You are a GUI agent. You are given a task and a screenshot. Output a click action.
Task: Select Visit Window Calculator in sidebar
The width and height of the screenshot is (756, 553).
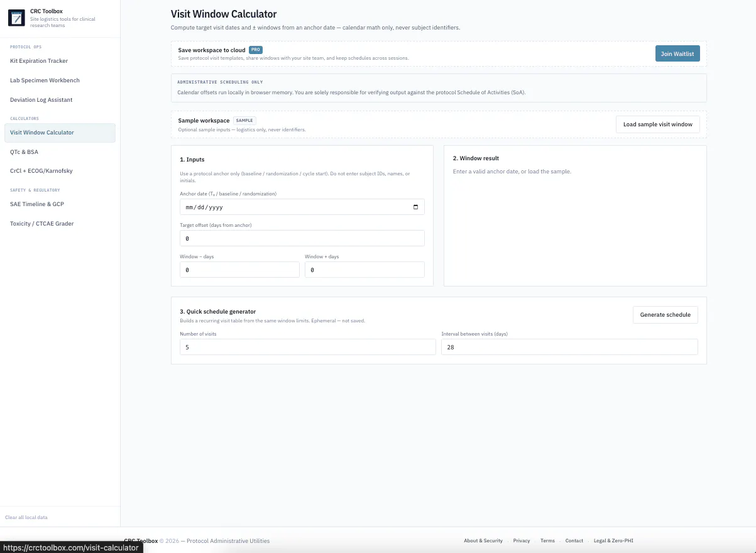coord(60,133)
